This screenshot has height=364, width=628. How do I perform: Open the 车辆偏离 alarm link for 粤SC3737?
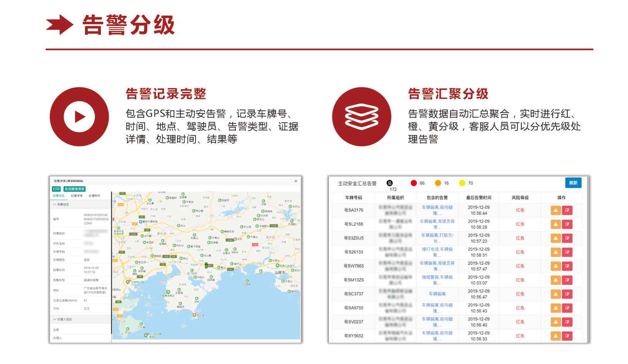tap(437, 294)
